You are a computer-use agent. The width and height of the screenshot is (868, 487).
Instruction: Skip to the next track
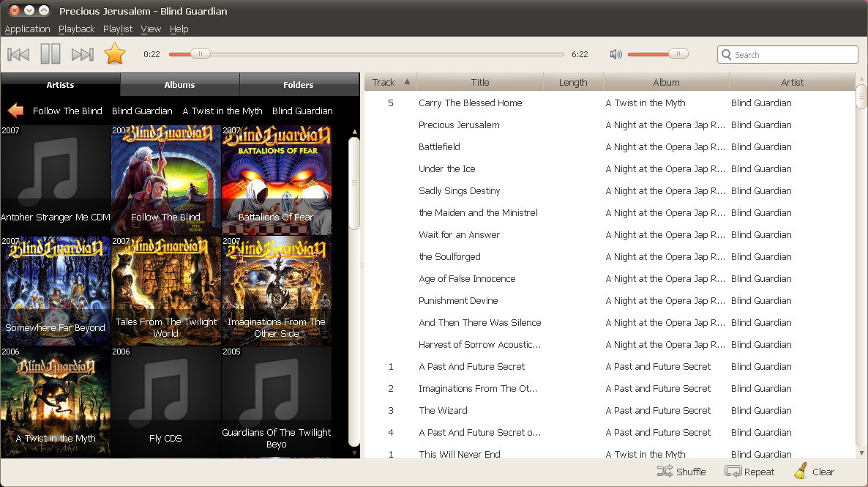click(83, 54)
